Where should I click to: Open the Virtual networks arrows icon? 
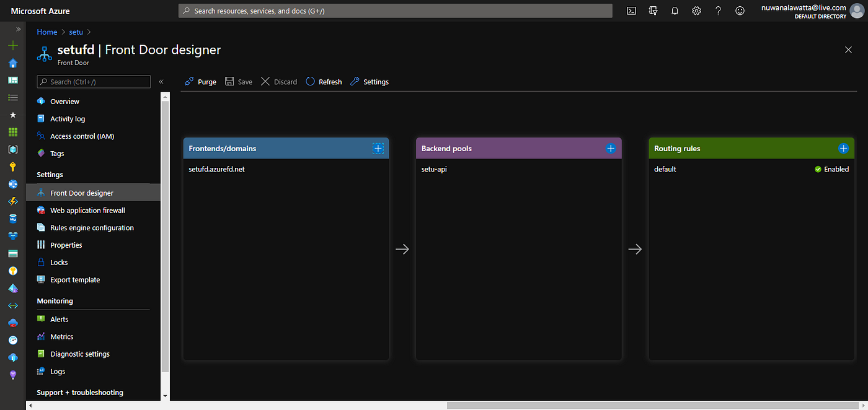coord(13,305)
